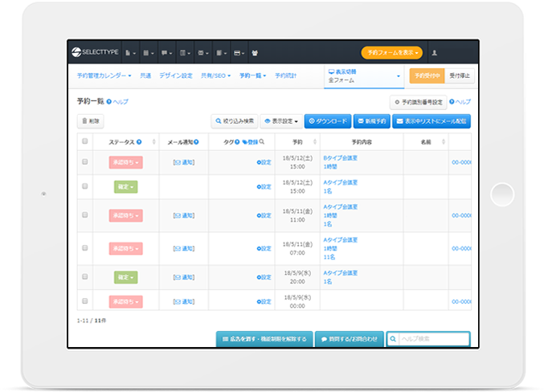The height and width of the screenshot is (392, 544).
Task: Click the mail 通知 icon in the first row
Action: (x=183, y=162)
